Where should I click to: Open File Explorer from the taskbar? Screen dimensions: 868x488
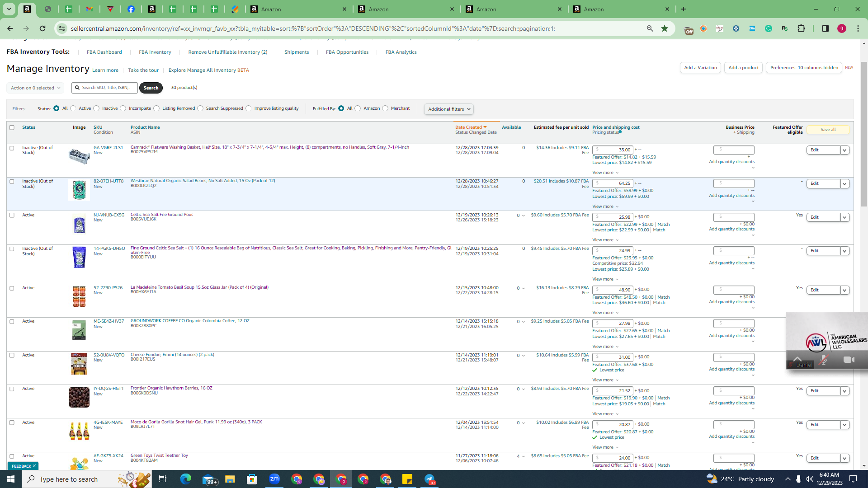coord(230,479)
